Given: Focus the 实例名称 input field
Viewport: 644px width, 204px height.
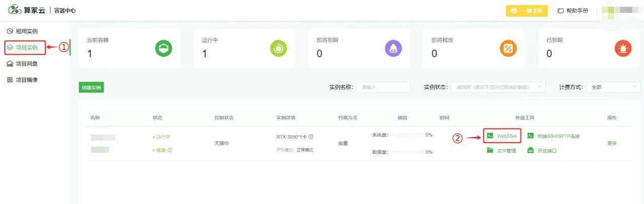Looking at the screenshot, I should [383, 87].
